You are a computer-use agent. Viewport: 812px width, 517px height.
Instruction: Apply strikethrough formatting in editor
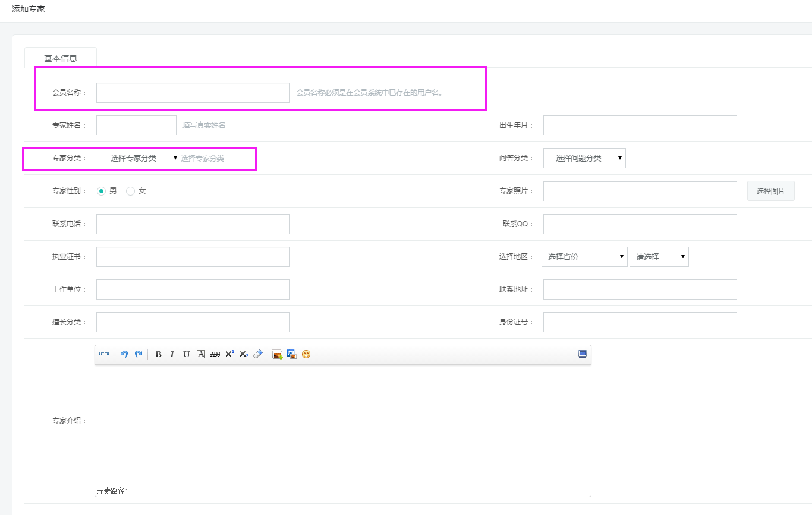(215, 354)
